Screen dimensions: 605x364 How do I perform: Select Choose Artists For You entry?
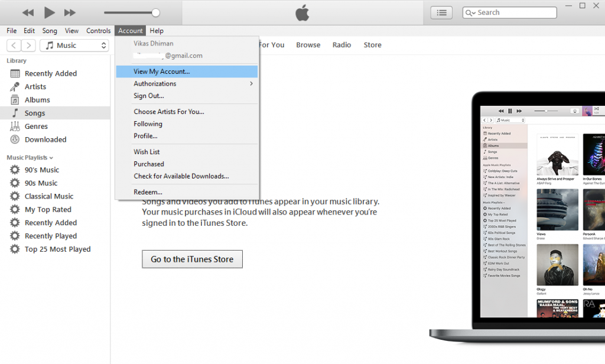(187, 112)
